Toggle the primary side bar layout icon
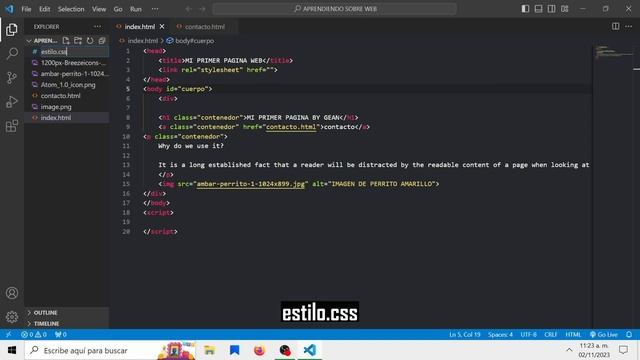 tap(525, 9)
